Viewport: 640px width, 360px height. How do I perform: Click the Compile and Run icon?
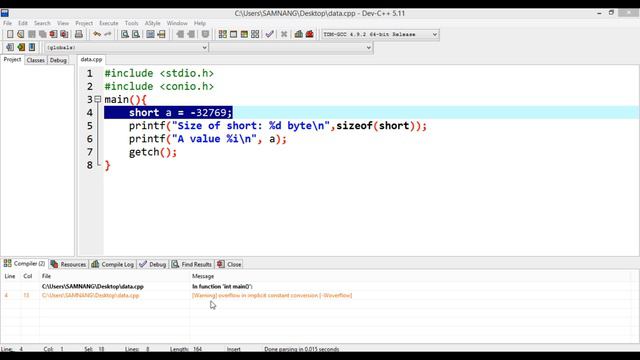[x=244, y=34]
